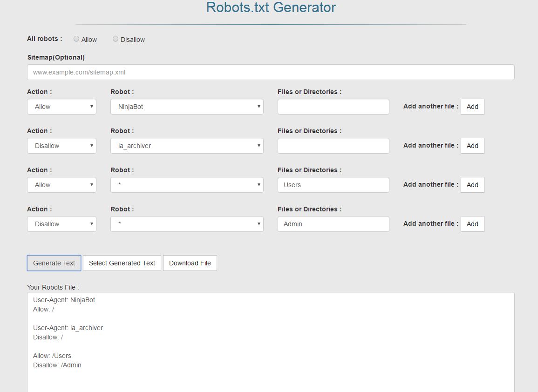This screenshot has height=392, width=538.
Task: Click the Select Generated Text button
Action: tap(122, 263)
